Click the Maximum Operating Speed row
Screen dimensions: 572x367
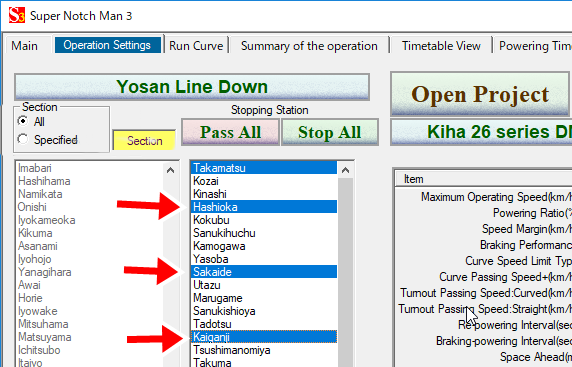[x=484, y=197]
